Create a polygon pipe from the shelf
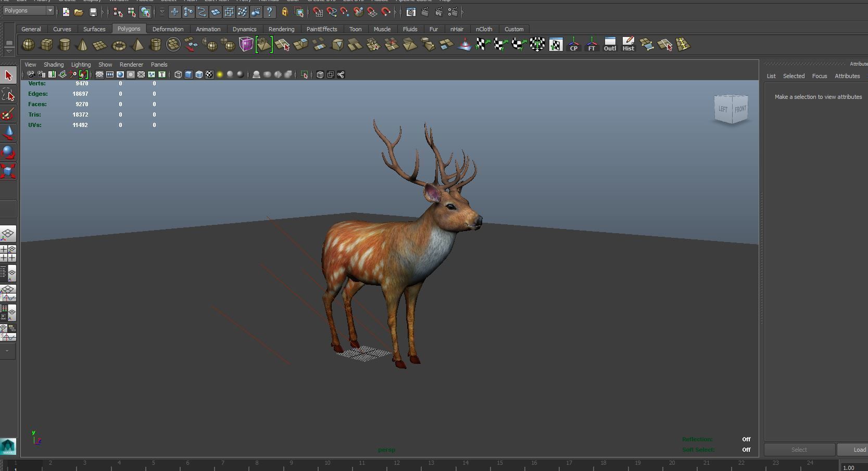Viewport: 868px width, 471px height. pyautogui.click(x=155, y=45)
